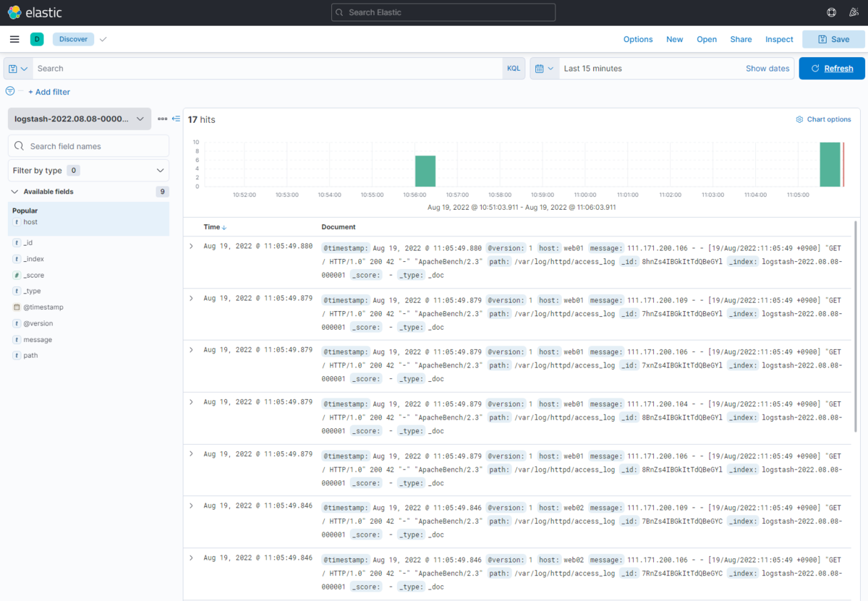Open the newsfeed icon in header
The height and width of the screenshot is (601, 868).
(854, 12)
